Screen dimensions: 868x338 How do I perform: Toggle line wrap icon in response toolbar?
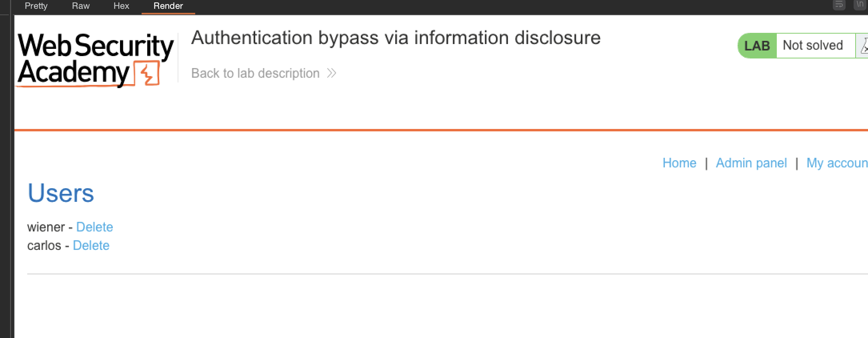click(839, 5)
